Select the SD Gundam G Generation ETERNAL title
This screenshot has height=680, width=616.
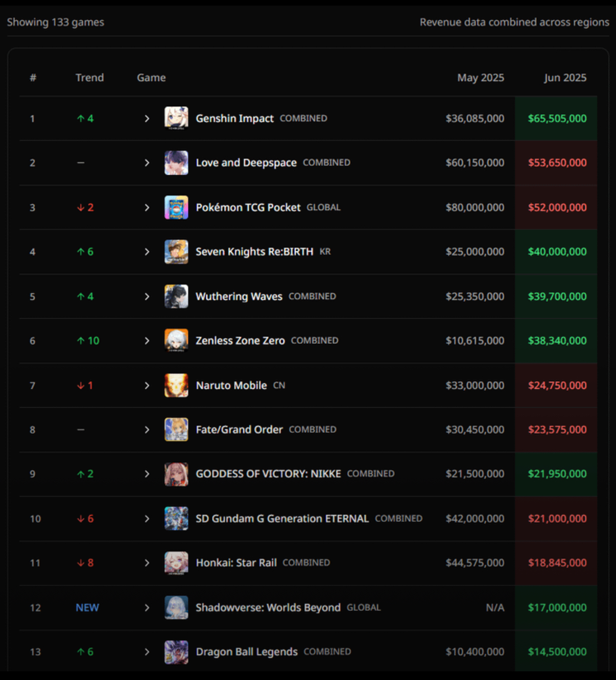(282, 519)
